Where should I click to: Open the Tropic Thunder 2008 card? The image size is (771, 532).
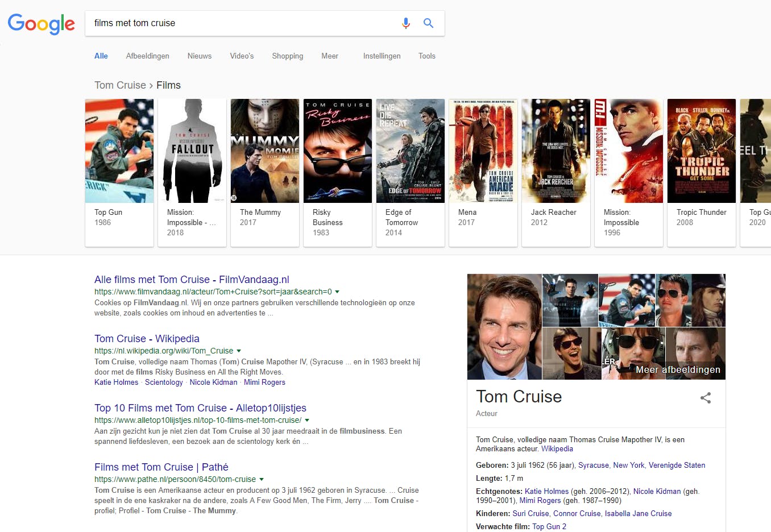pos(702,173)
